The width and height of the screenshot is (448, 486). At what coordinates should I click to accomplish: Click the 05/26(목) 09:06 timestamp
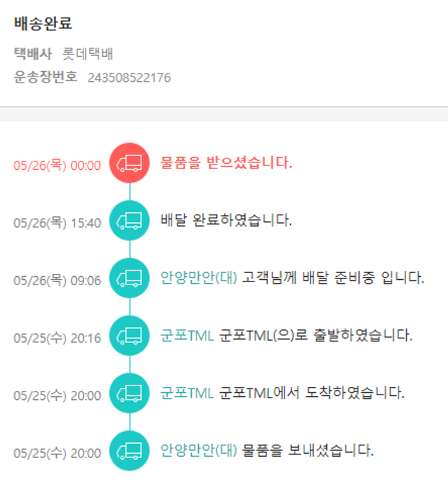click(57, 280)
